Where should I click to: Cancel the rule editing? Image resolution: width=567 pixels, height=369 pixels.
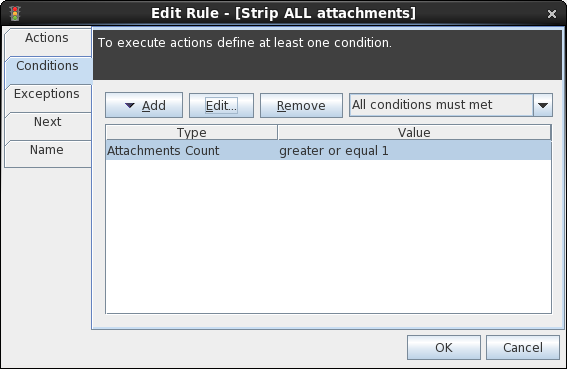click(523, 348)
